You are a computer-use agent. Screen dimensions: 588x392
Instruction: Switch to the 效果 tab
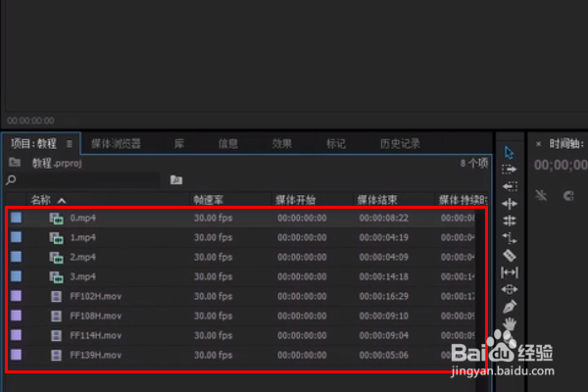[281, 144]
